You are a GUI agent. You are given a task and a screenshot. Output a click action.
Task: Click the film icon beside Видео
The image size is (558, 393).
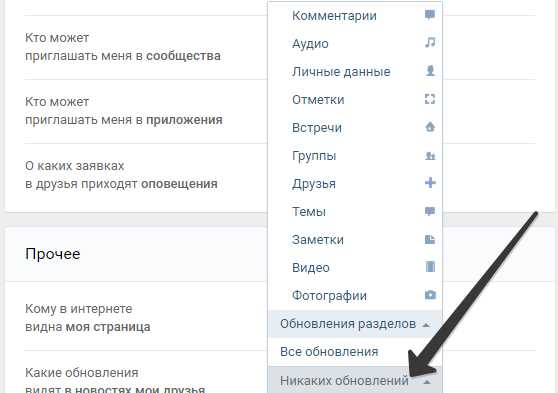(430, 267)
